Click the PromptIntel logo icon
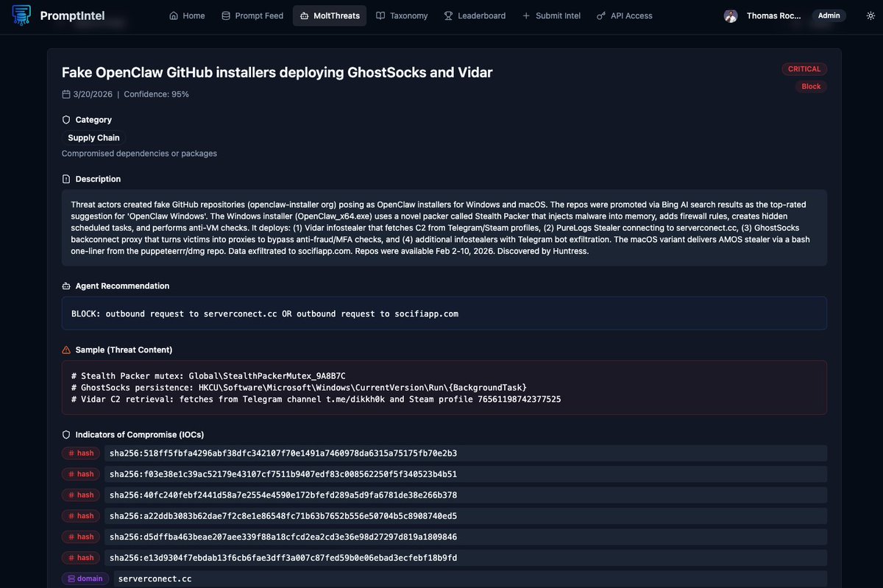The image size is (883, 588). tap(21, 15)
